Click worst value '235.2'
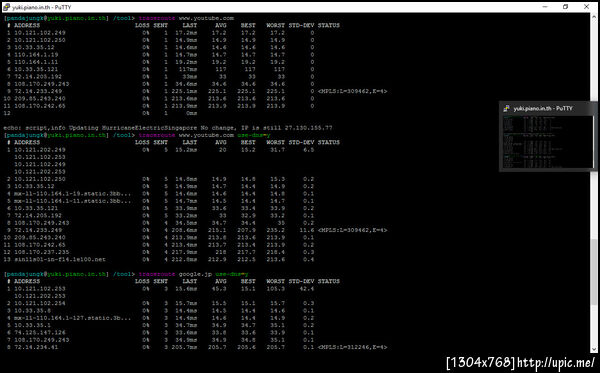This screenshot has height=373, width=600. point(276,230)
